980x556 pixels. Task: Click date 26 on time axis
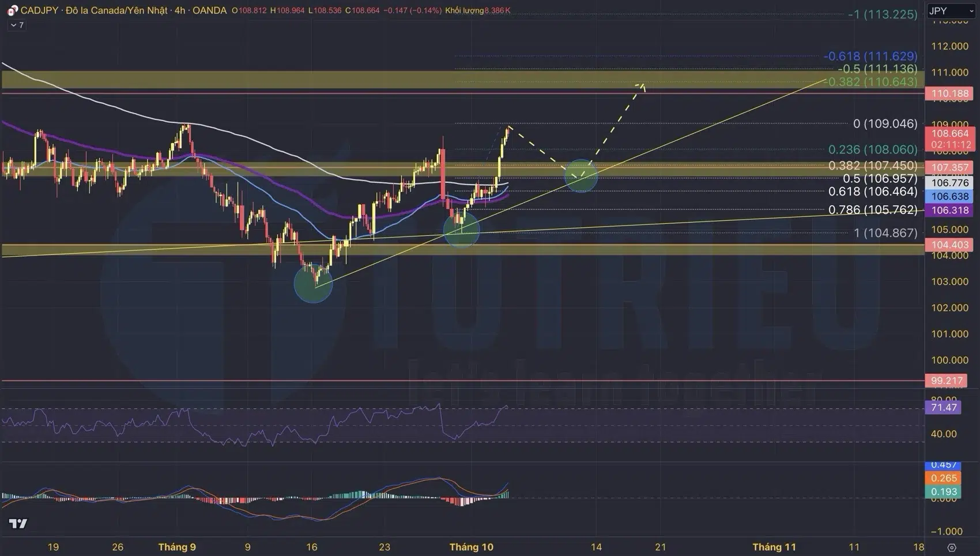[118, 547]
